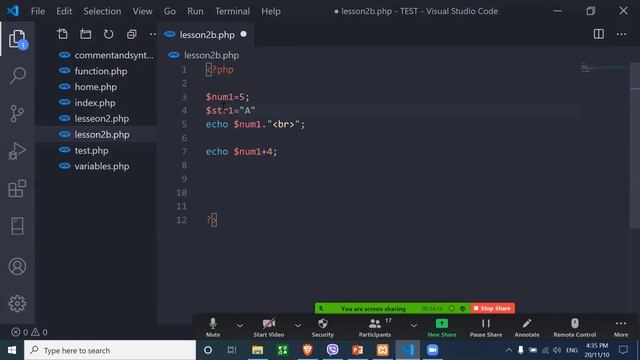This screenshot has height=360, width=640.
Task: Open the Explorer view in activity bar
Action: [x=17, y=39]
